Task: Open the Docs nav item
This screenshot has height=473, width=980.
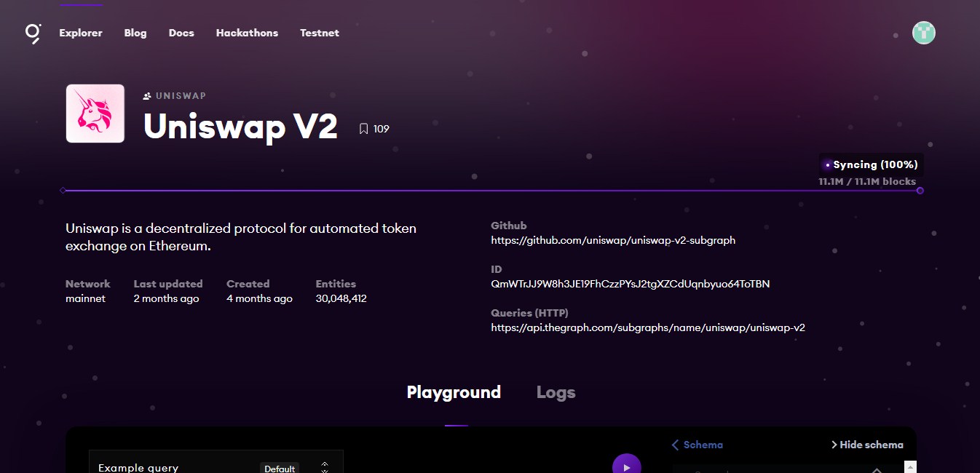Action: [181, 33]
